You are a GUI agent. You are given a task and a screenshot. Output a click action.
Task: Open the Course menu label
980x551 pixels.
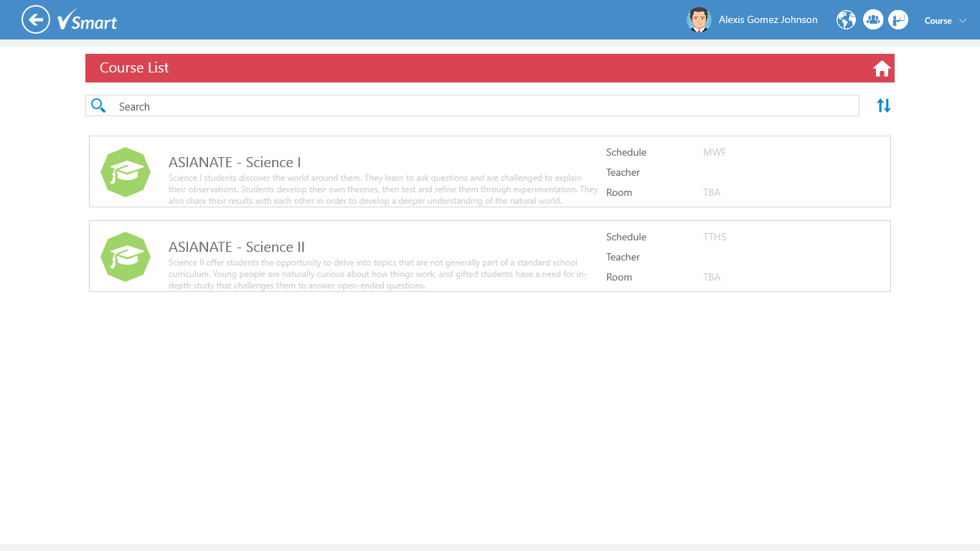[938, 21]
